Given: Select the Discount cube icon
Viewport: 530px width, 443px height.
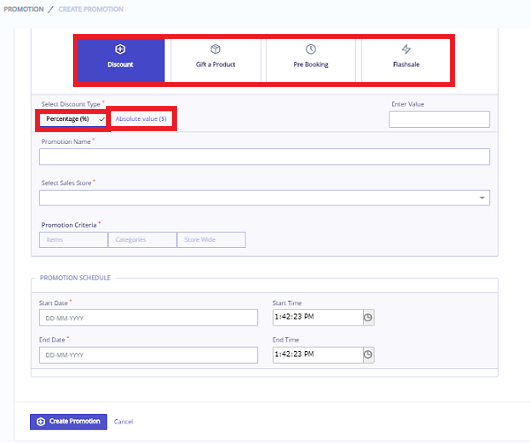Looking at the screenshot, I should coord(120,49).
